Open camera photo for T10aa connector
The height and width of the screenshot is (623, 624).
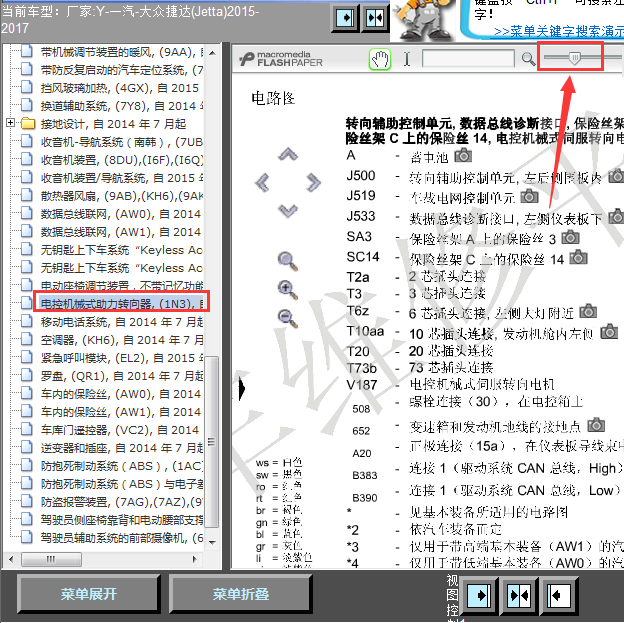click(x=609, y=331)
